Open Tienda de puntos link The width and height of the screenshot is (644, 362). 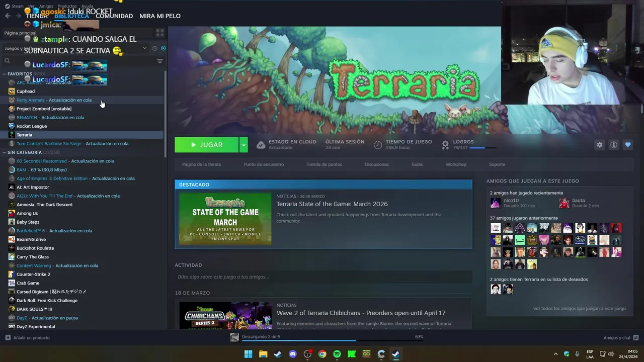pos(324,164)
